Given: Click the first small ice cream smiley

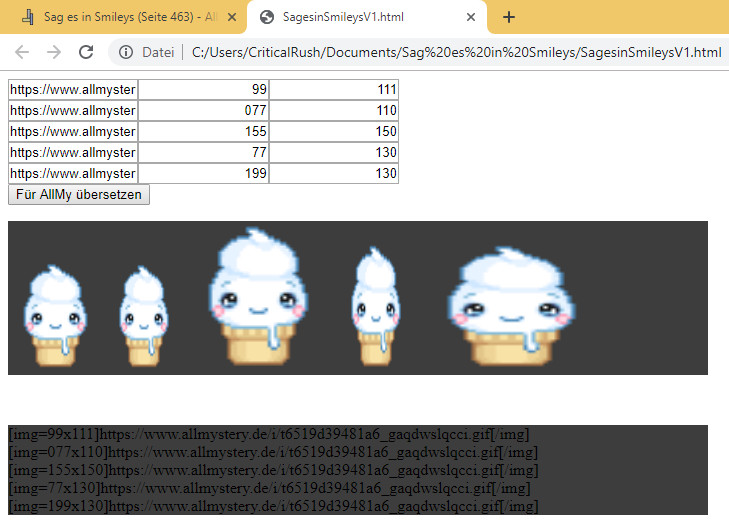Looking at the screenshot, I should coord(55,315).
